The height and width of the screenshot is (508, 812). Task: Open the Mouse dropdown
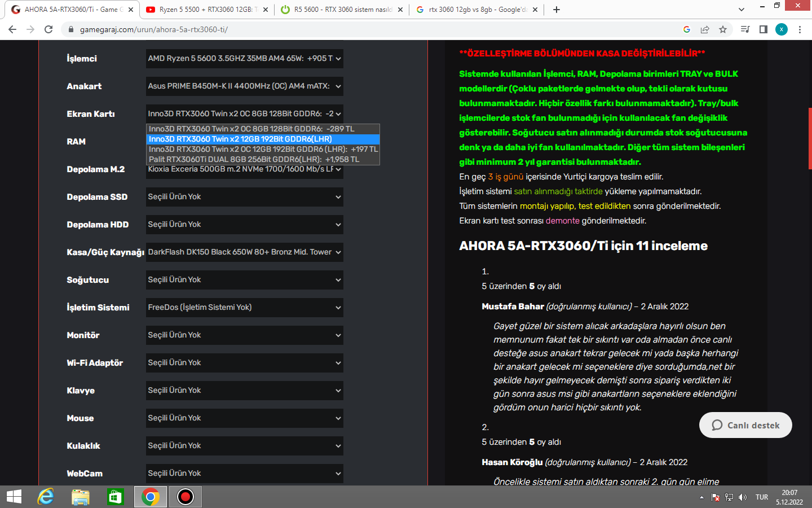coord(245,418)
